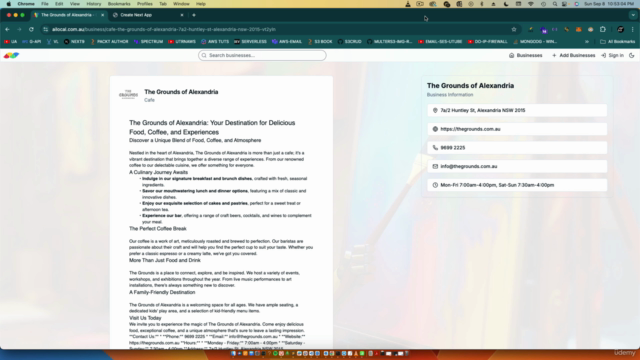This screenshot has height=360, width=640.
Task: Click the browser address bar URL
Action: click(x=163, y=29)
